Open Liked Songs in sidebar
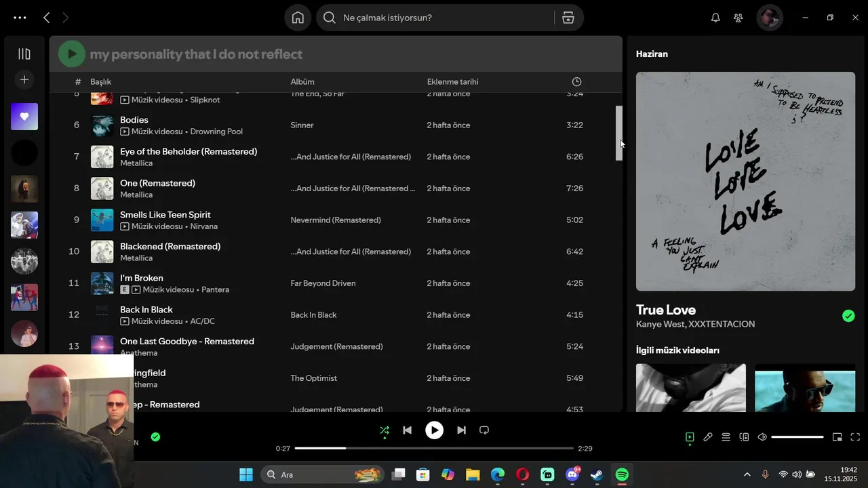868x488 pixels. pos(24,117)
